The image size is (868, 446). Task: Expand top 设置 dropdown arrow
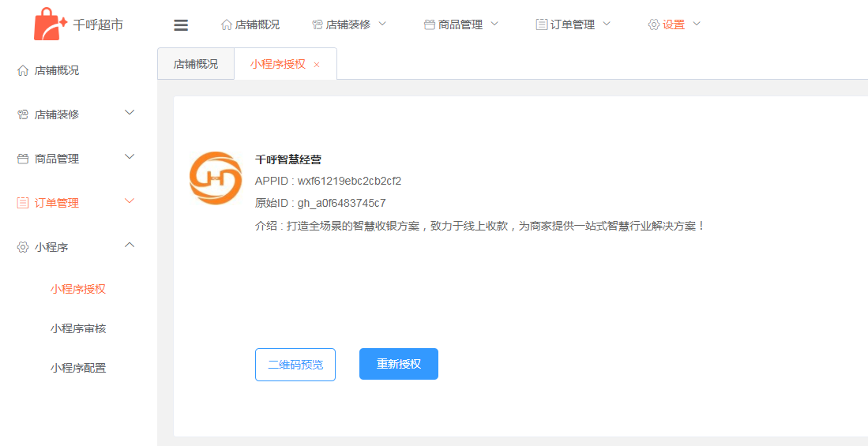coord(697,24)
